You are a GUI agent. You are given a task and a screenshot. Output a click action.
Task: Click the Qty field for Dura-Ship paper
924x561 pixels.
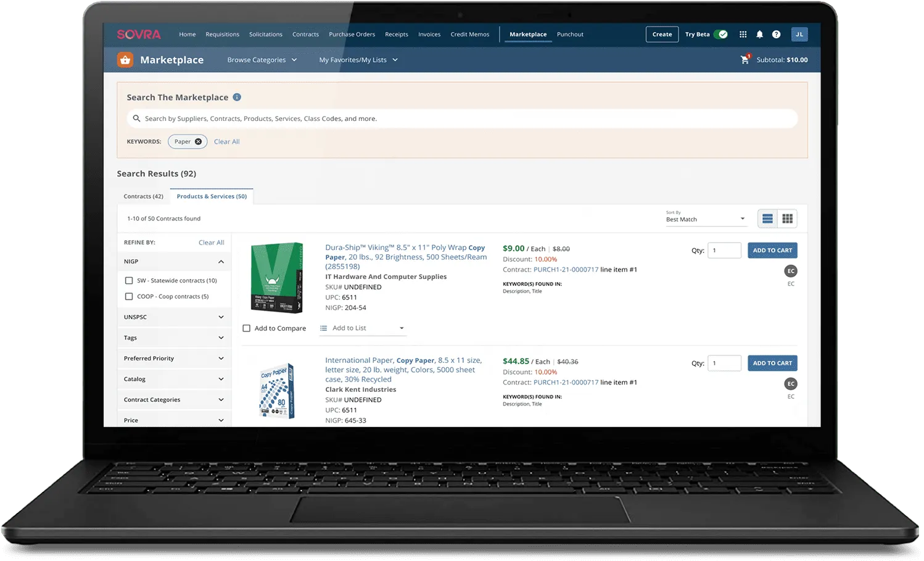724,251
